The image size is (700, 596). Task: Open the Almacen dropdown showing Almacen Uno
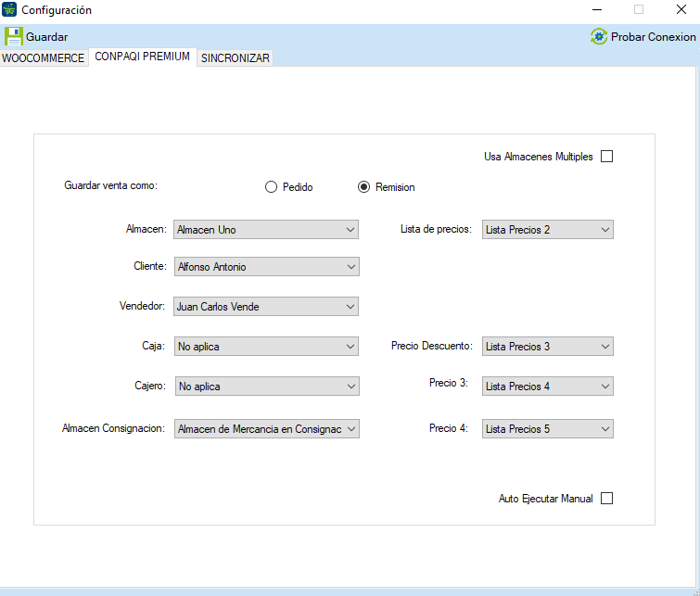(x=266, y=230)
